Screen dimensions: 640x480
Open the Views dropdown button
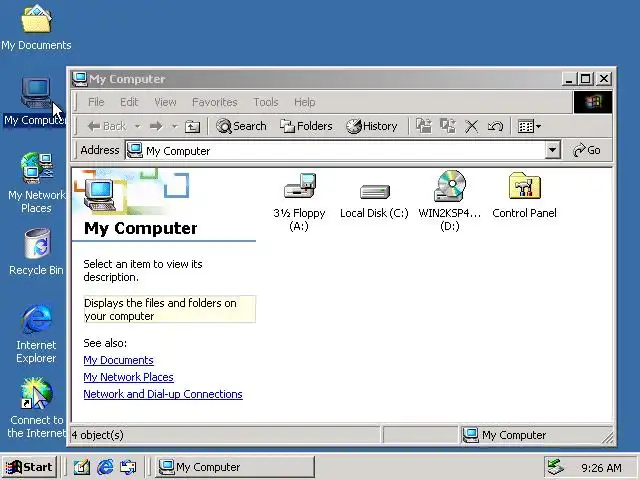click(x=529, y=127)
